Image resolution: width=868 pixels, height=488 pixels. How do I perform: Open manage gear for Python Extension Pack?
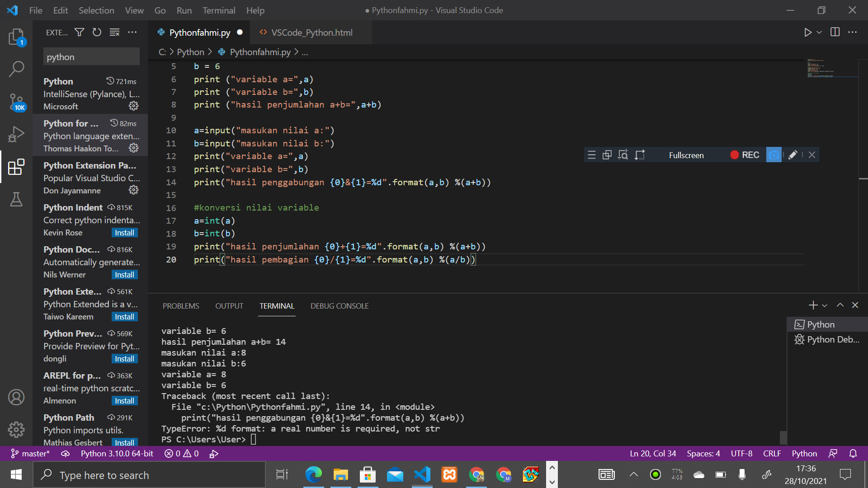[133, 190]
